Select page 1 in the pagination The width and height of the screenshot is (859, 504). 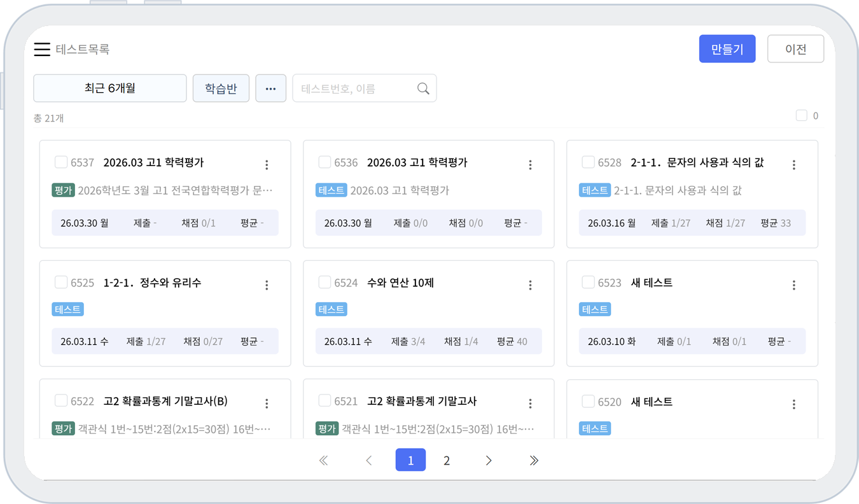410,461
